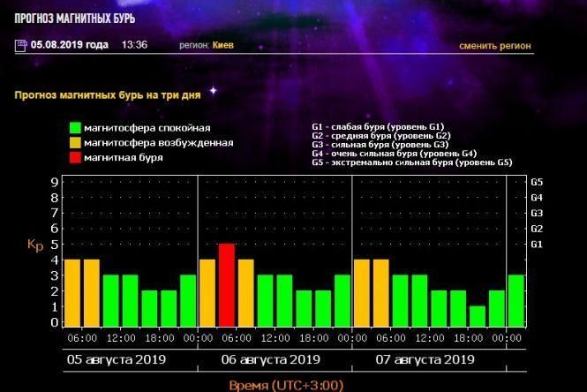Screen dimensions: 587x392
Task: Select the 'Киев' region name
Action: (224, 45)
